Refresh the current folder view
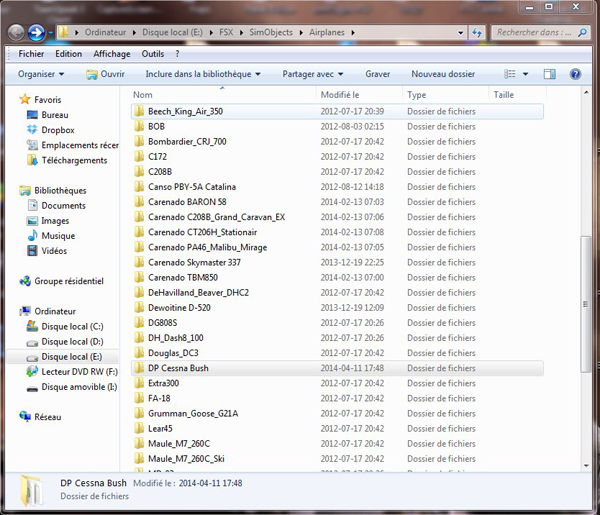The image size is (600, 515). point(477,33)
